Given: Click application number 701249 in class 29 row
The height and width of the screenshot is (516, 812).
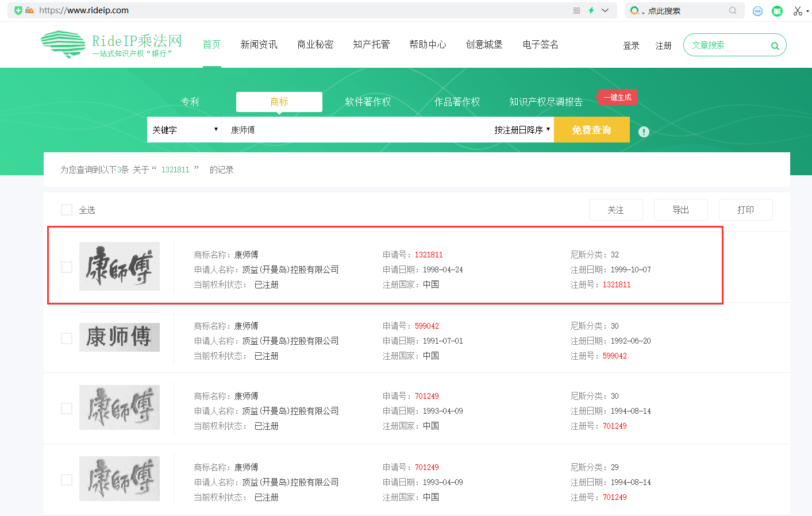Looking at the screenshot, I should pos(427,467).
